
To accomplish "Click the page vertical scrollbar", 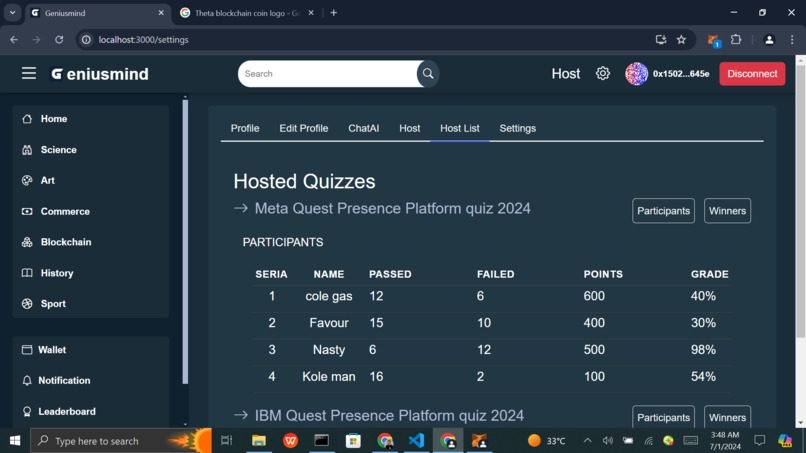I will click(x=800, y=202).
